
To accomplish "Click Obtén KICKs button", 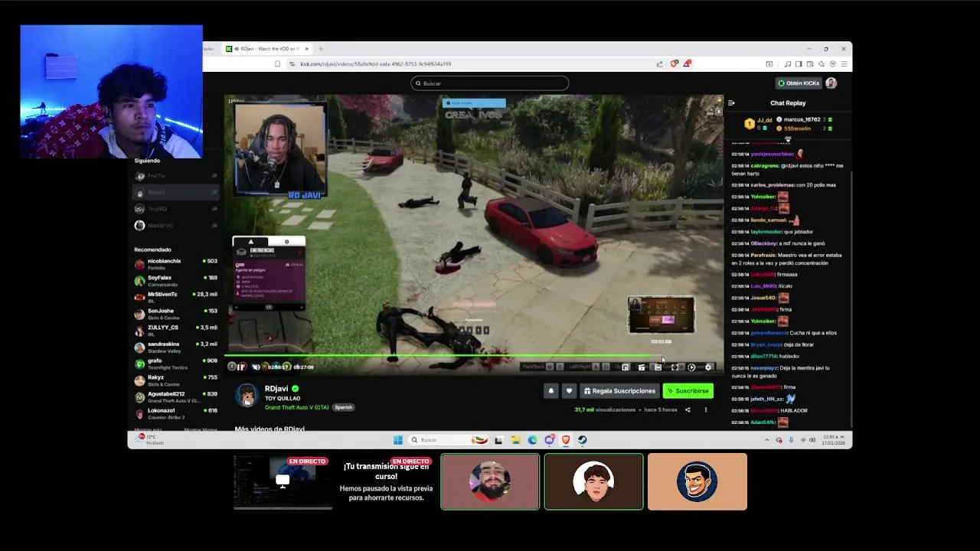I will [x=799, y=83].
